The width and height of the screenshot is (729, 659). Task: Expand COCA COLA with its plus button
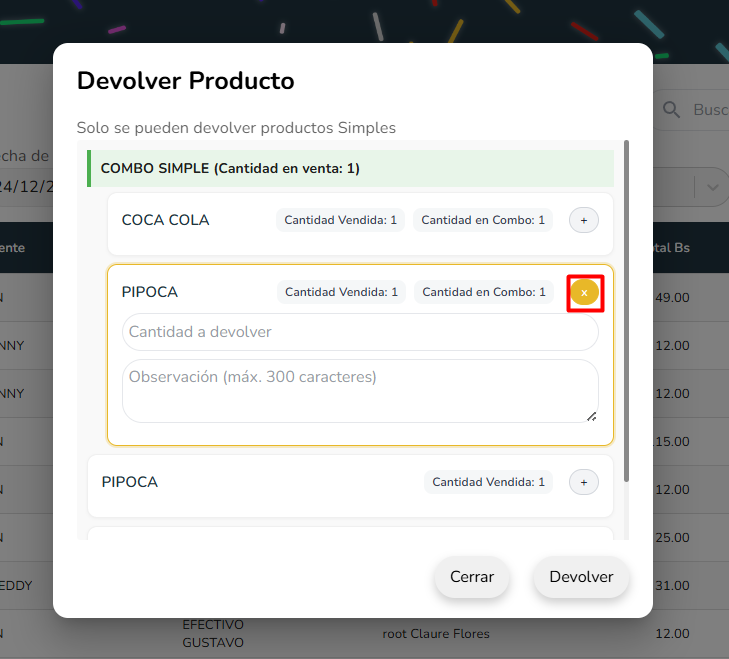(584, 220)
